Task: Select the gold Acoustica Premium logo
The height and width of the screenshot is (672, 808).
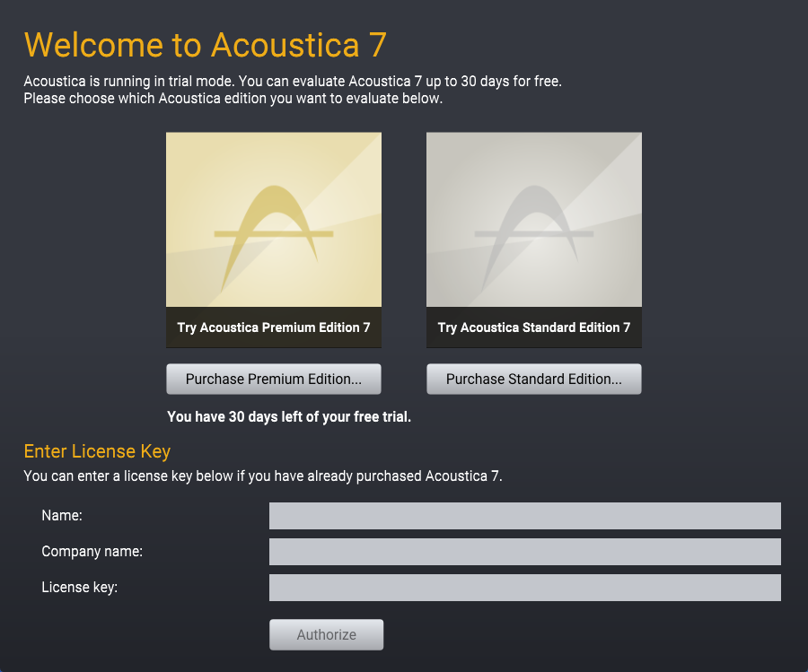Action: point(274,239)
